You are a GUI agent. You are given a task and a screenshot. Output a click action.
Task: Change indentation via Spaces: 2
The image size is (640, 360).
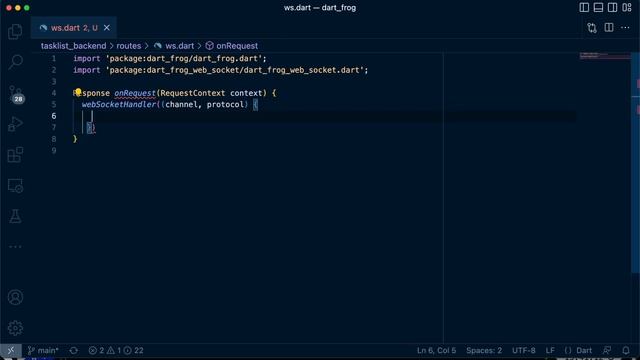point(484,350)
